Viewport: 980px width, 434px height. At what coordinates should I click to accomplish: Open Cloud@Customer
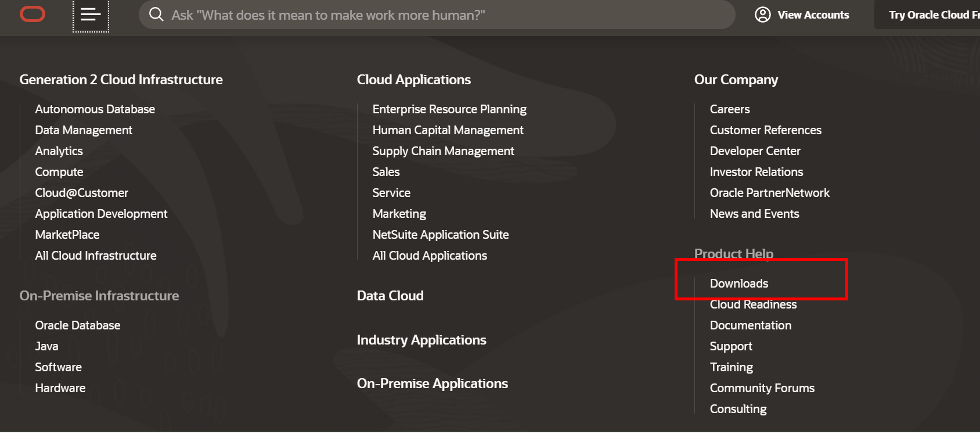pyautogui.click(x=82, y=193)
